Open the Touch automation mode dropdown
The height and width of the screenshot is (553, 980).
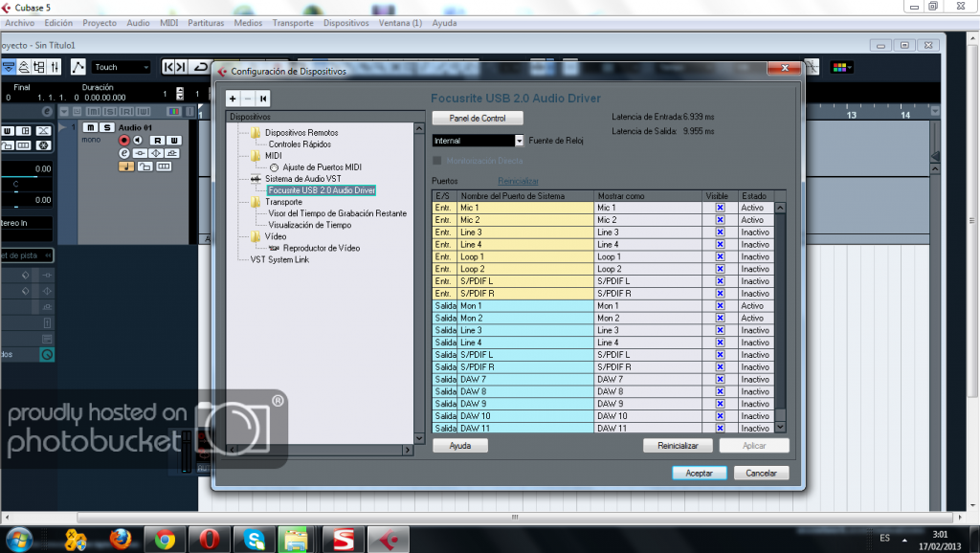121,67
